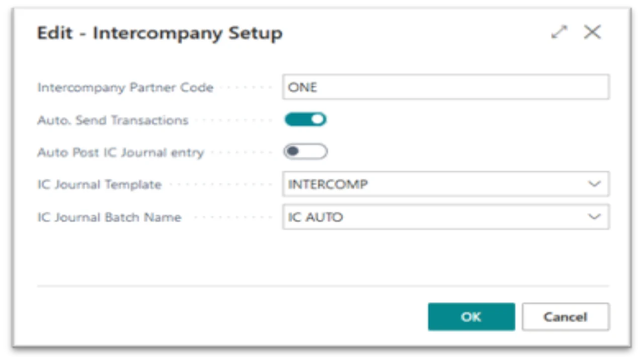Open the IC Journal Template dropdown arrow
Viewport: 644px width, 362px height.
click(595, 184)
